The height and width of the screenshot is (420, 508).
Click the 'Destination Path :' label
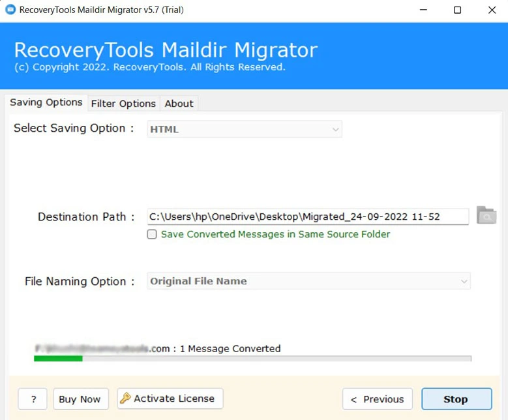pyautogui.click(x=86, y=217)
